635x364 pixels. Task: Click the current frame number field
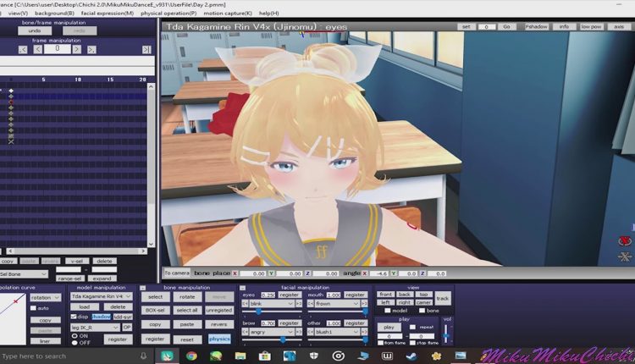pos(57,49)
